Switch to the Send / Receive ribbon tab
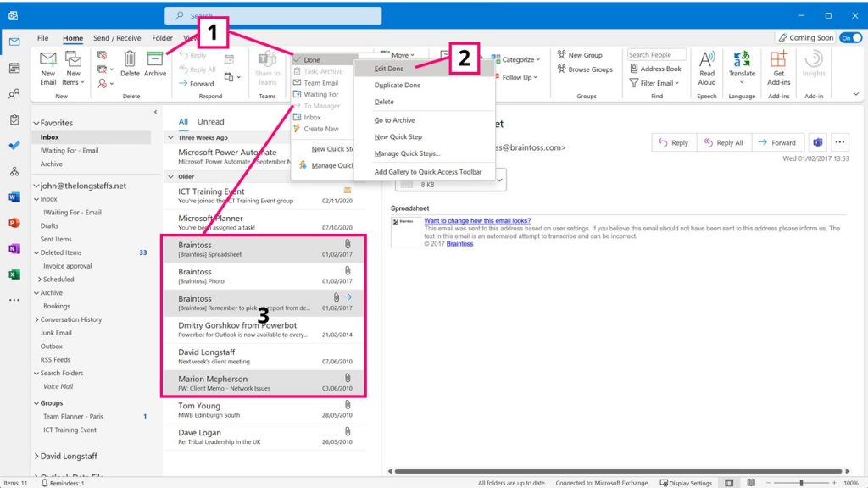Viewport: 868px width, 488px height. tap(117, 38)
